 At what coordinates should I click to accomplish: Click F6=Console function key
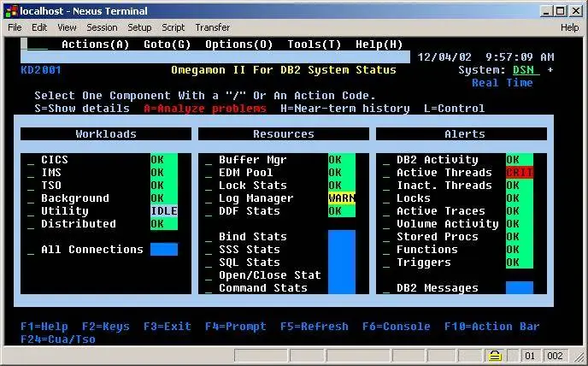coord(396,327)
